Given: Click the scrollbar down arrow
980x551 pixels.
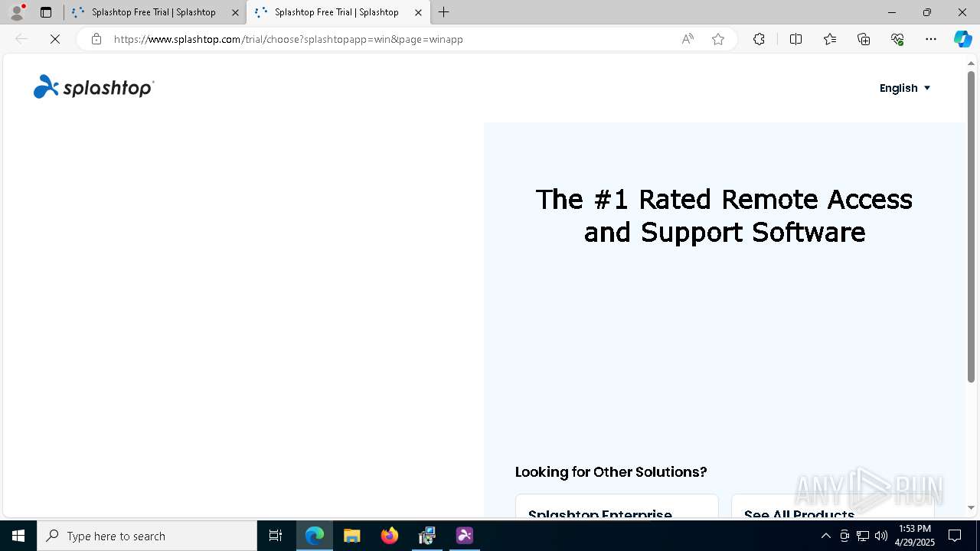Looking at the screenshot, I should click(x=971, y=507).
